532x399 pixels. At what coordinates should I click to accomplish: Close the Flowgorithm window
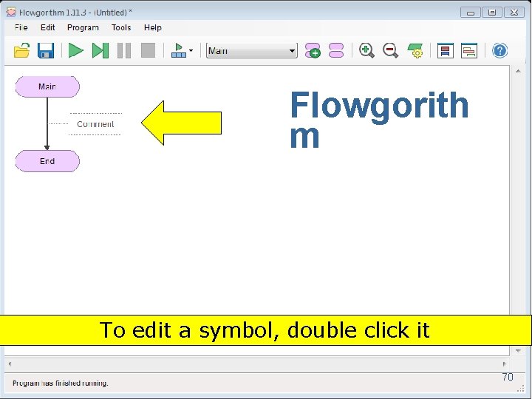pyautogui.click(x=514, y=13)
